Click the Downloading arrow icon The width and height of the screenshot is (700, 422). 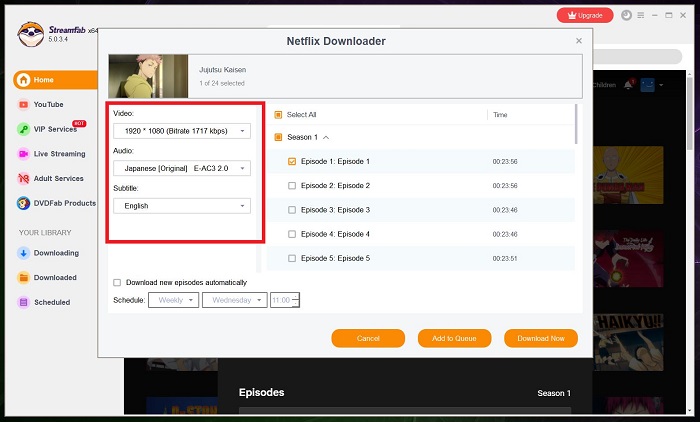tap(23, 253)
